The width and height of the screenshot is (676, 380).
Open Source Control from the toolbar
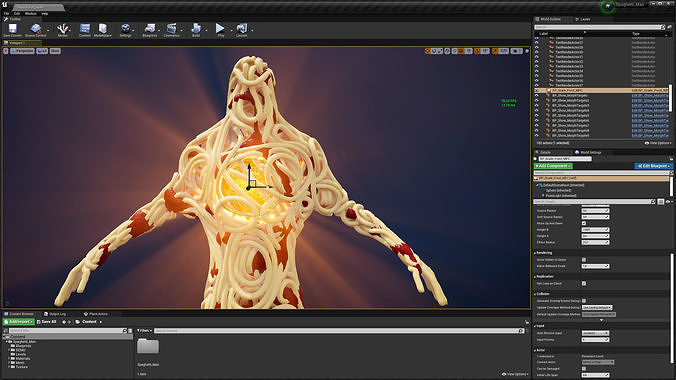35,28
